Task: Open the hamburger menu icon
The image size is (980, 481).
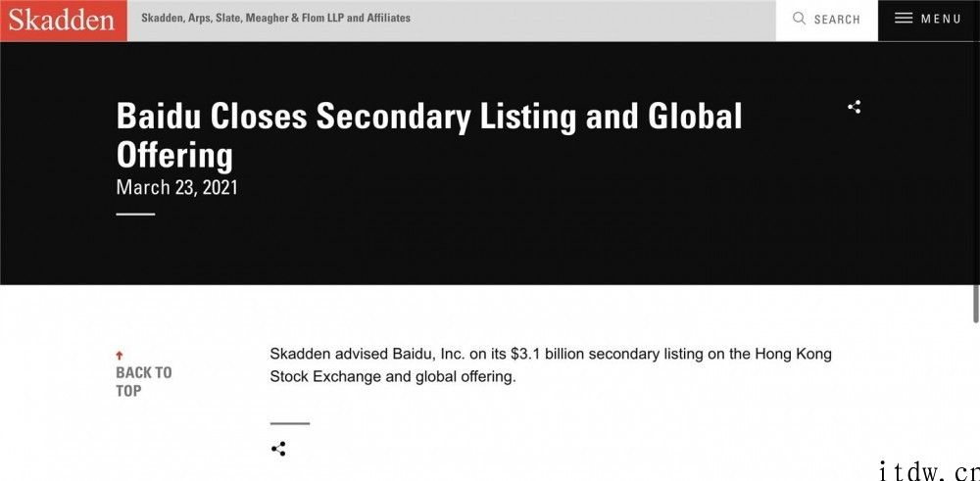Action: click(x=904, y=19)
